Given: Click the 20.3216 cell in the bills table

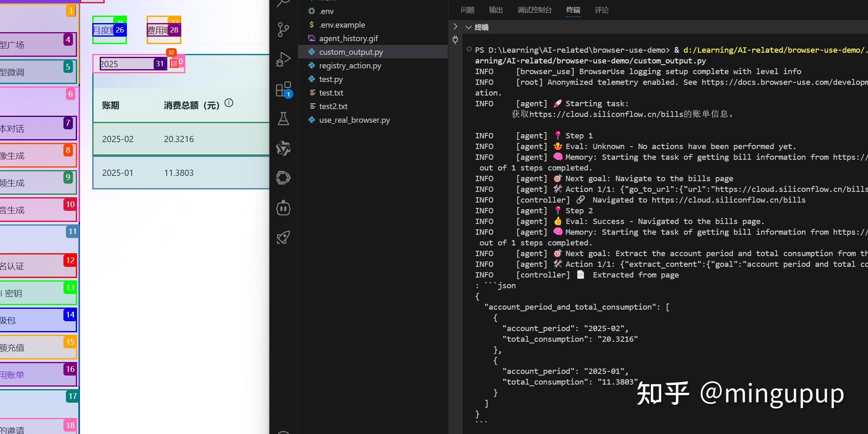Looking at the screenshot, I should [x=179, y=139].
